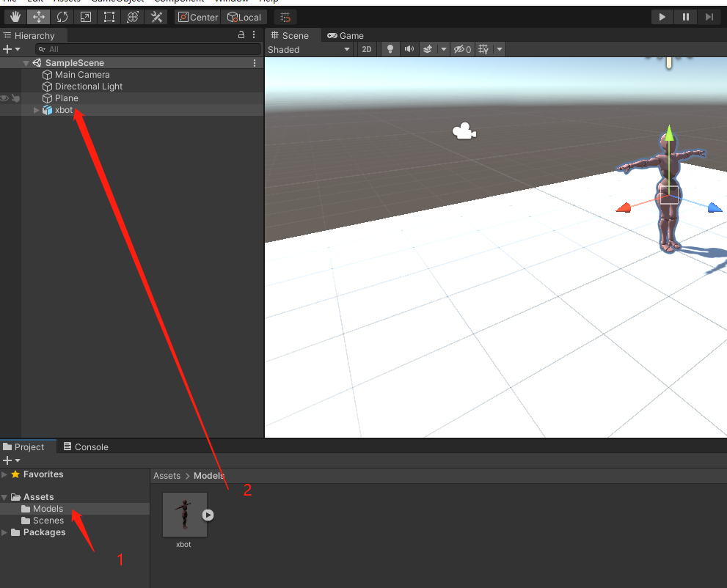
Task: Open the Hierarchy create plus dropdown
Action: coord(12,49)
